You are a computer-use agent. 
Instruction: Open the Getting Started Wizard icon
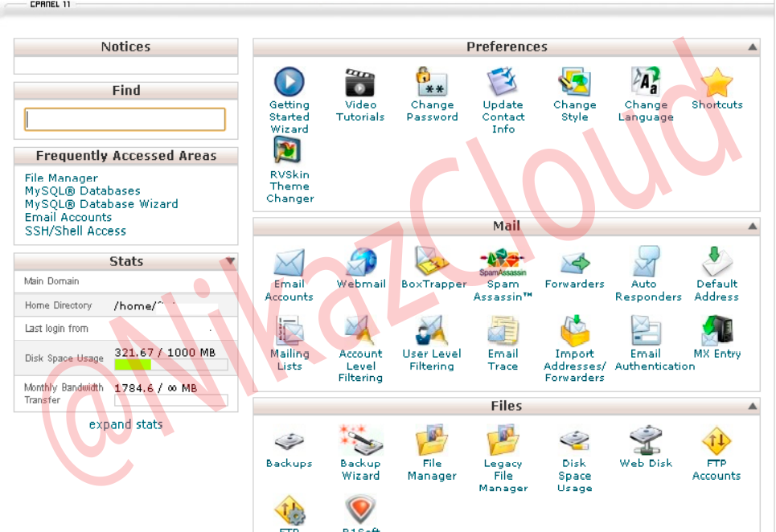click(x=289, y=82)
